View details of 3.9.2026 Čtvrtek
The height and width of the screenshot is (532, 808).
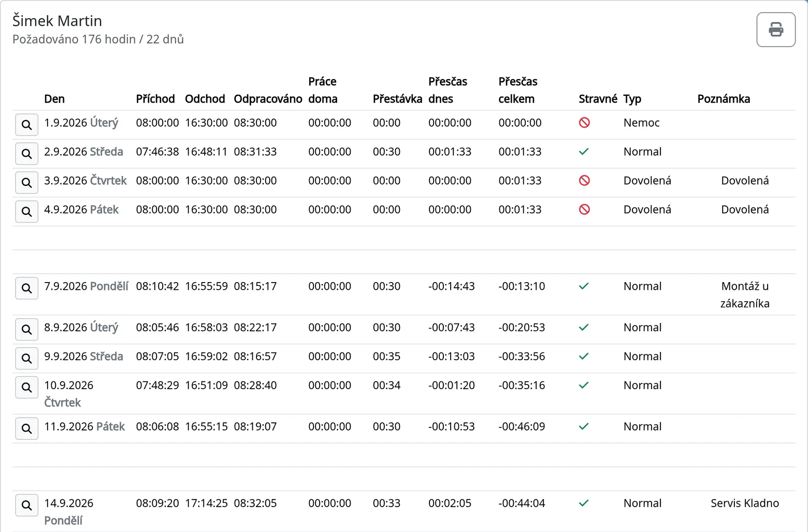click(26, 183)
